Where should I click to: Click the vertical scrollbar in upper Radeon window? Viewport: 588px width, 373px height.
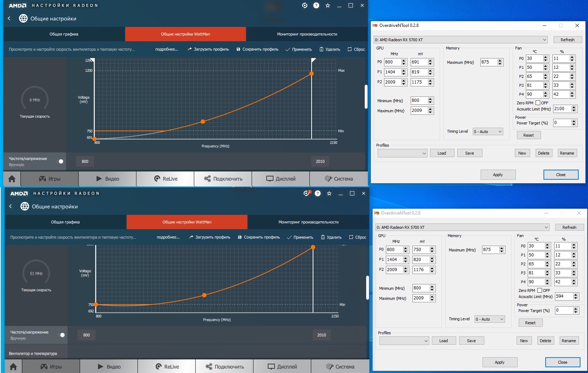coord(366,96)
